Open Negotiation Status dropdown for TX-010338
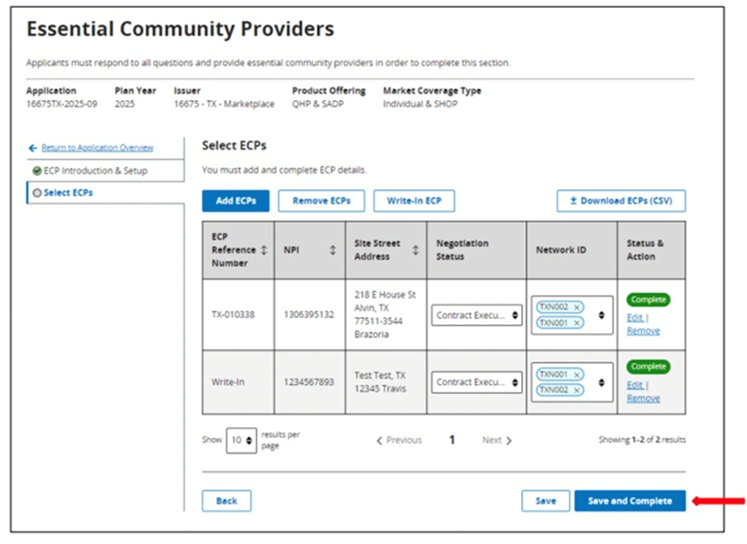This screenshot has width=747, height=544. tap(478, 315)
